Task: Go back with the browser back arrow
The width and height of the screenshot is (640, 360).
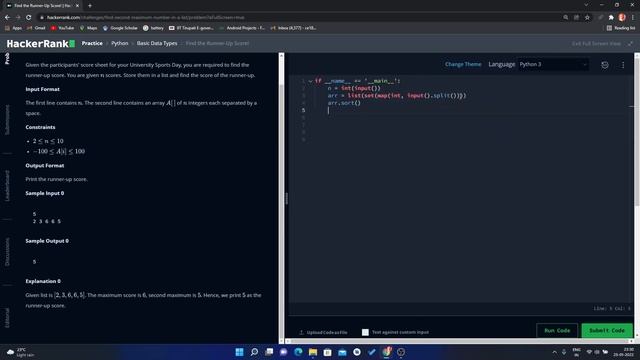Action: click(x=7, y=18)
